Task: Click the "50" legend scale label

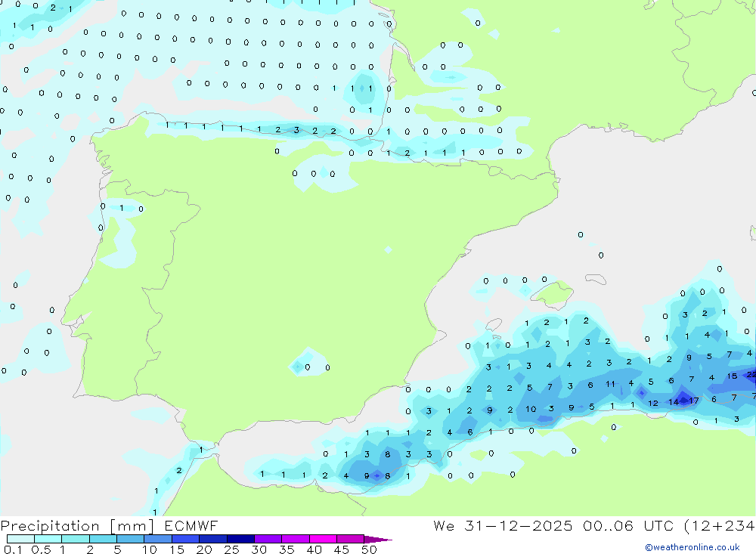Action: coord(369,549)
